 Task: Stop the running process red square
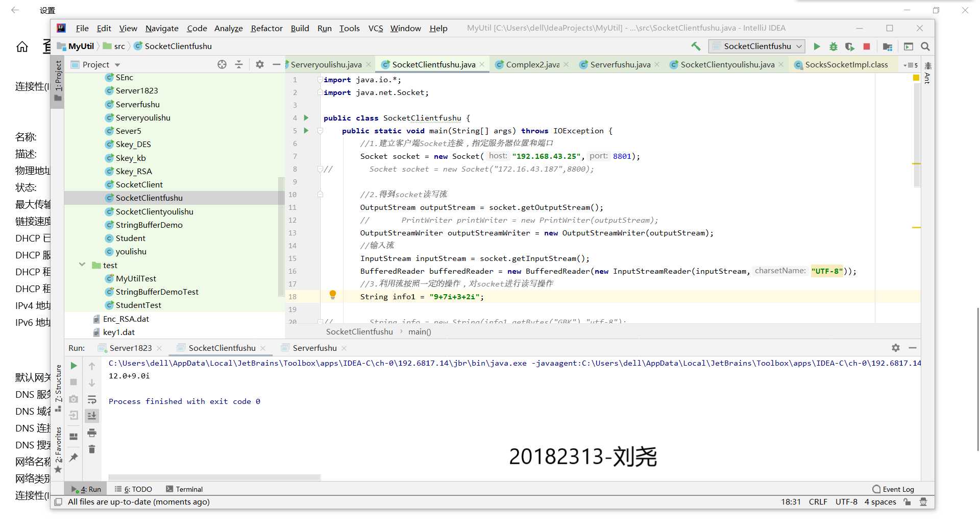click(x=867, y=46)
